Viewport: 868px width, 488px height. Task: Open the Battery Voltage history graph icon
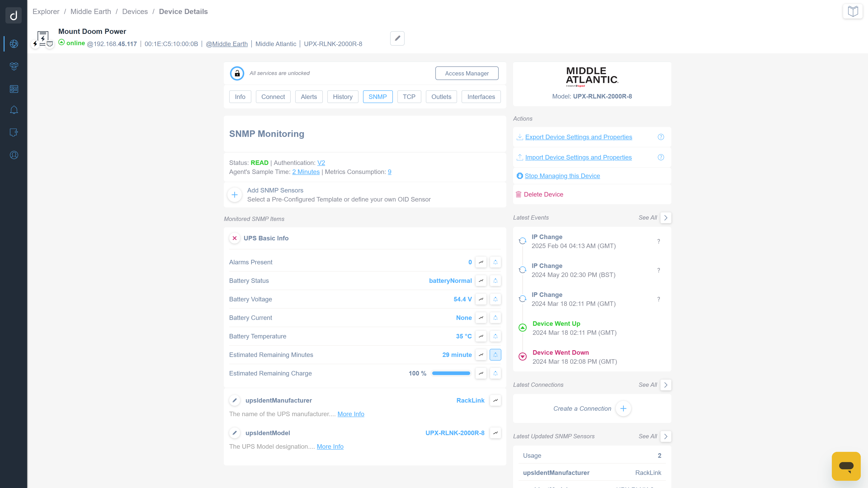point(481,299)
